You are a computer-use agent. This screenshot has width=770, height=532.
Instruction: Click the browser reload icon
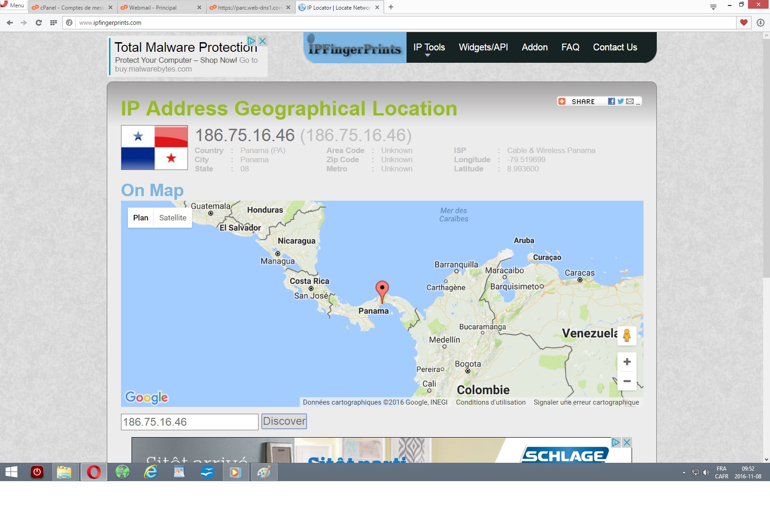[38, 22]
